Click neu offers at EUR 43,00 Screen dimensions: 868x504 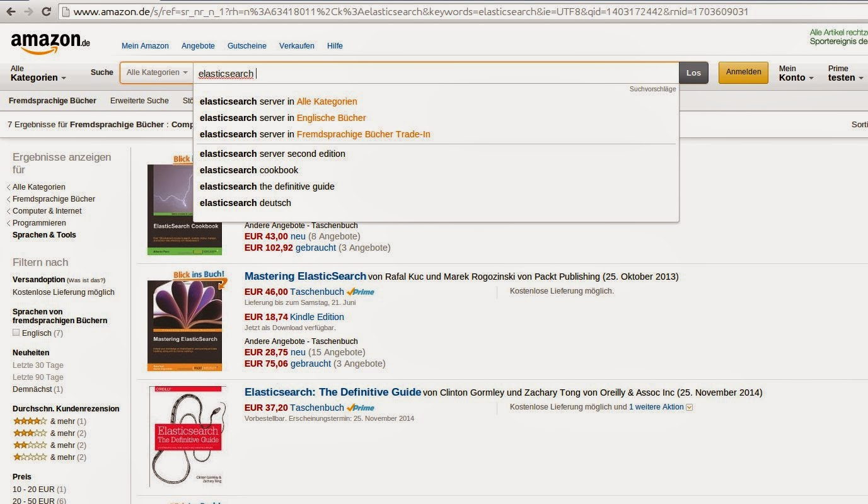click(x=298, y=236)
